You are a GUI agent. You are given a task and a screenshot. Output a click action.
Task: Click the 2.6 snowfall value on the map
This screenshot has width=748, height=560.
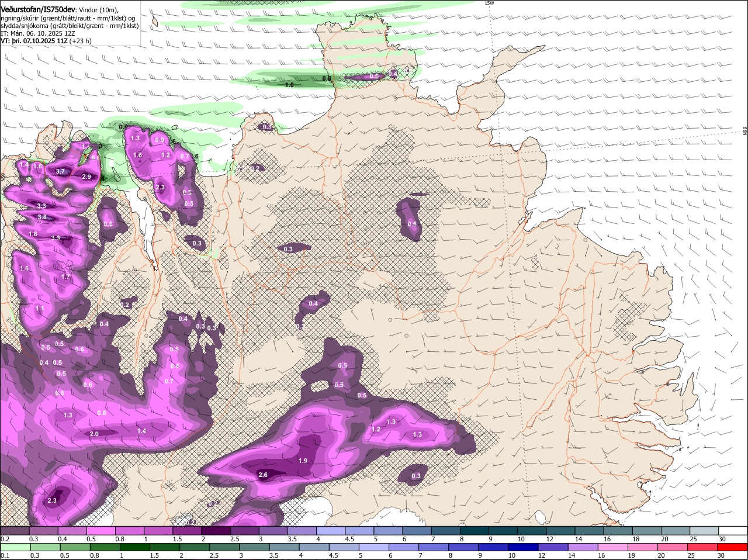[x=263, y=475]
